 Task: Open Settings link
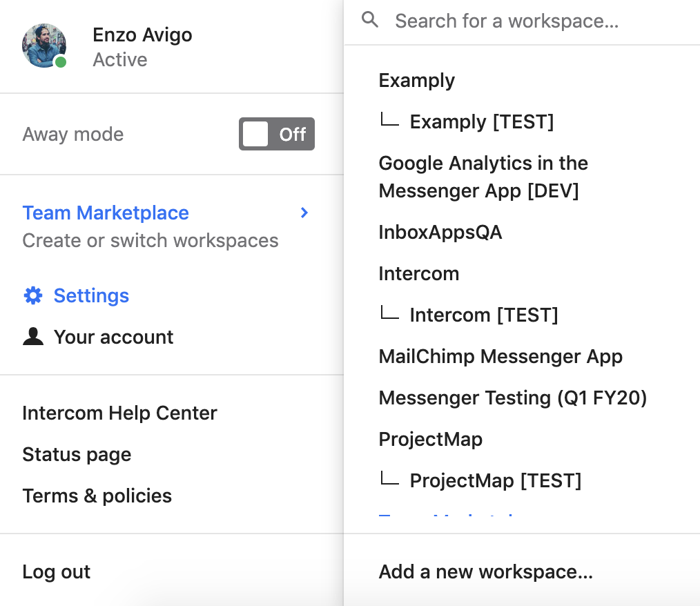91,296
